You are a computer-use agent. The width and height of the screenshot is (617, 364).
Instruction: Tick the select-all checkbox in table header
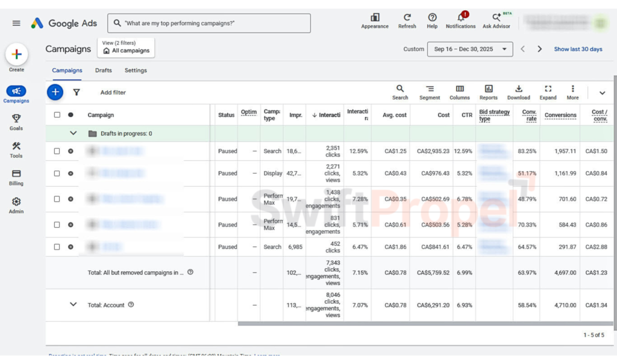(57, 115)
